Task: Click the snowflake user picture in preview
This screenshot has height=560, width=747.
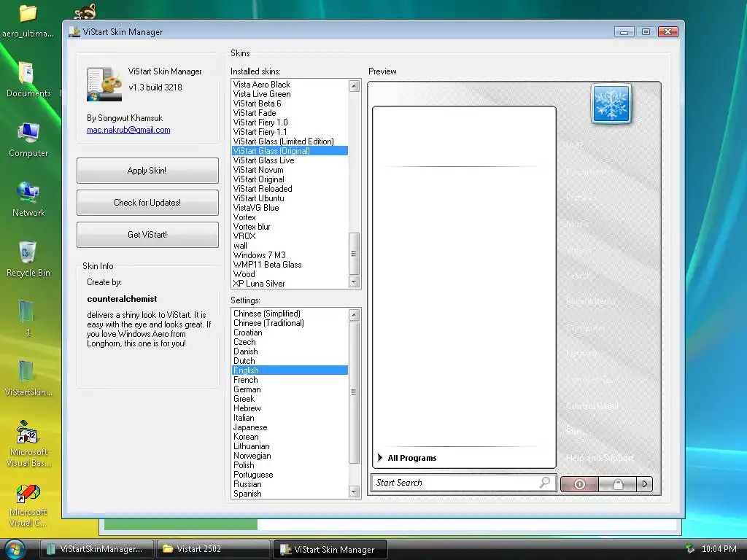Action: 611,104
